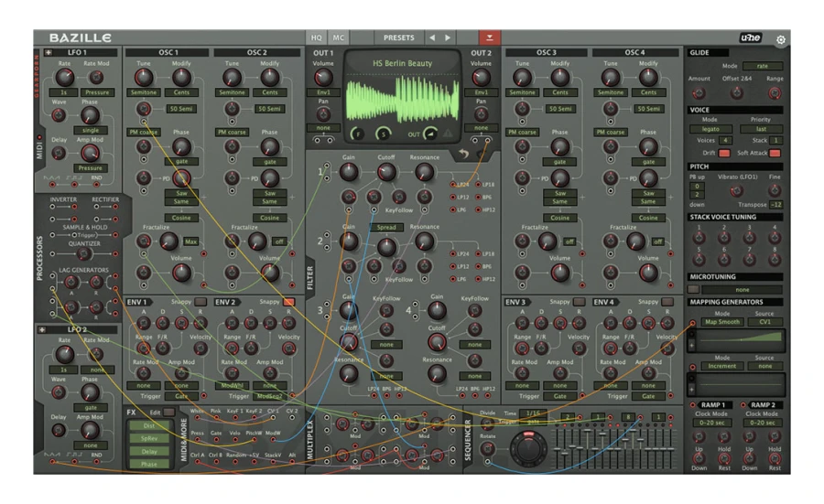824x504 pixels.
Task: Toggle ENV 1 Snappy switch
Action: pos(201,302)
